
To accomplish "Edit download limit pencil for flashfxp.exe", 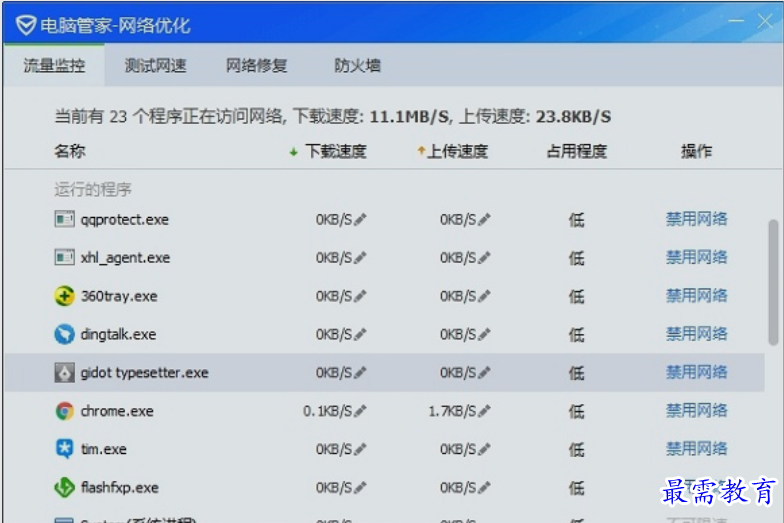I will tap(360, 488).
